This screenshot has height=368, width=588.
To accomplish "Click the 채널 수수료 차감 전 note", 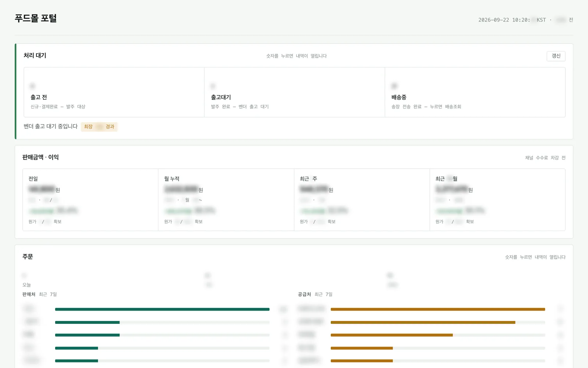I will pyautogui.click(x=545, y=158).
